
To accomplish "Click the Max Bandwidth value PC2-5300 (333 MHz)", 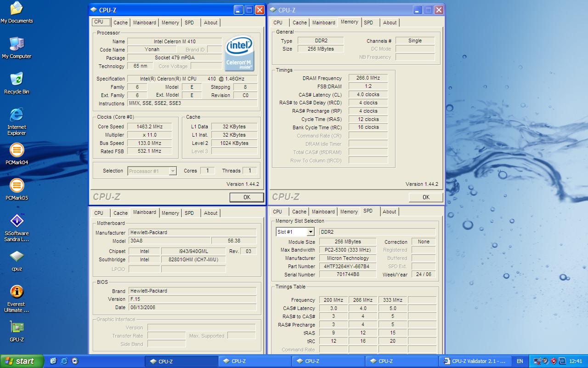I will (348, 250).
